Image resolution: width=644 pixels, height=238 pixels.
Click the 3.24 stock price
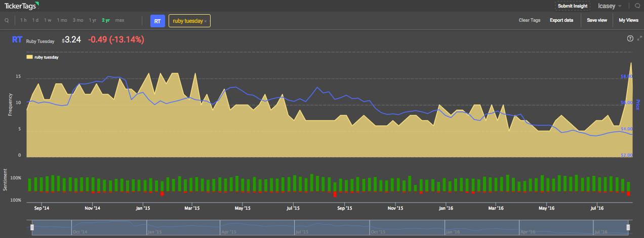point(73,39)
